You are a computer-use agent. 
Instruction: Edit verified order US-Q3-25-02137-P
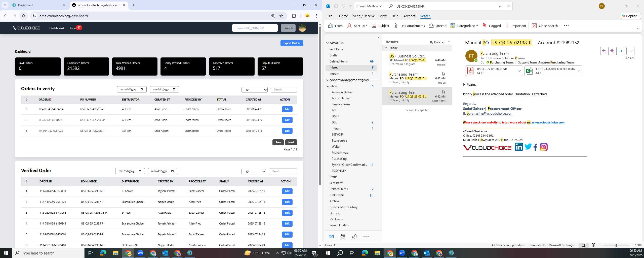pyautogui.click(x=287, y=202)
